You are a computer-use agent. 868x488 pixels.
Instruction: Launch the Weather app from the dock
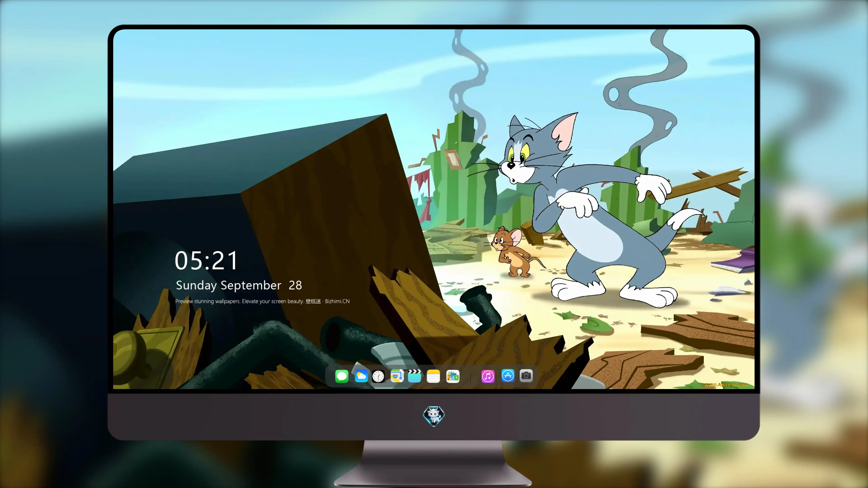(361, 376)
